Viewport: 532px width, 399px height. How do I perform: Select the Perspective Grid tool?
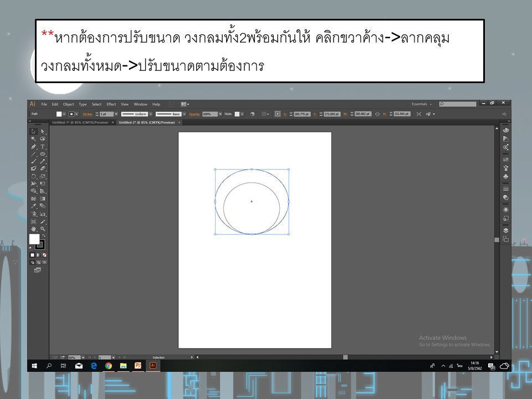[43, 191]
